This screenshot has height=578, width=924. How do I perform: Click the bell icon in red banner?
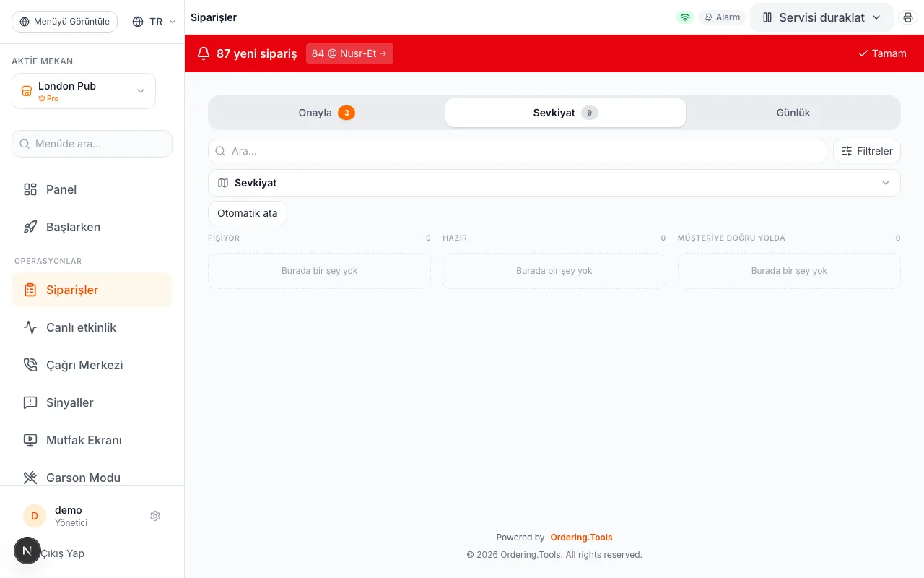204,53
